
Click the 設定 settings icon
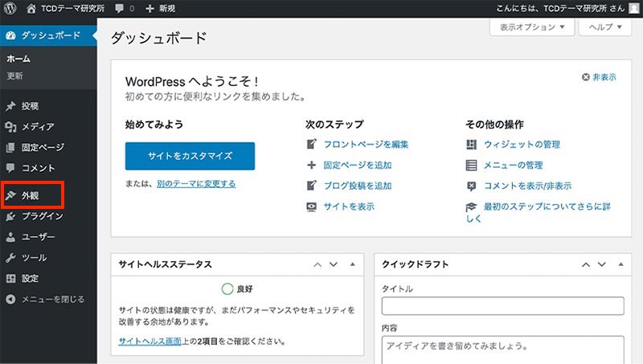pyautogui.click(x=10, y=278)
